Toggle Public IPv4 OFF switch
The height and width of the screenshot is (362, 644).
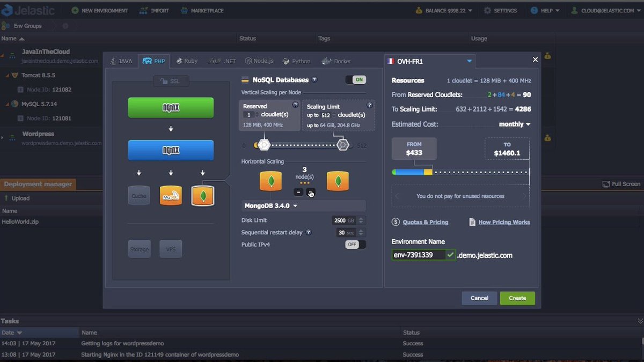[355, 245]
